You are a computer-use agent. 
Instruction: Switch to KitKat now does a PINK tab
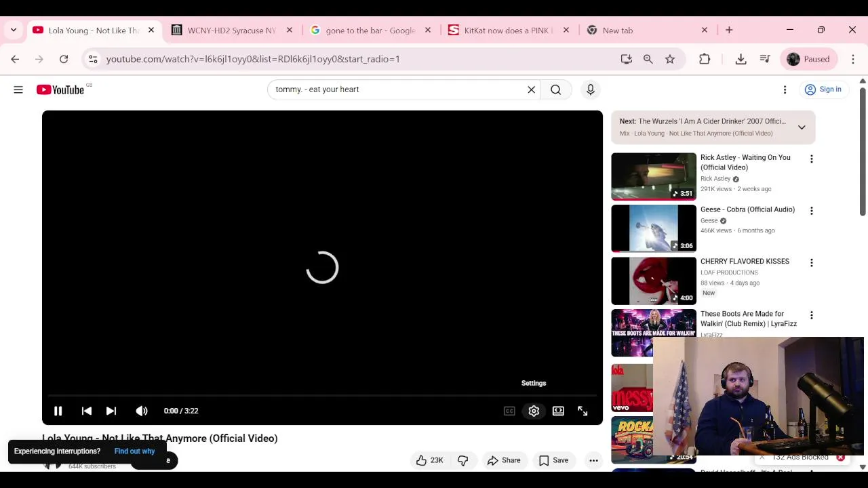509,30
